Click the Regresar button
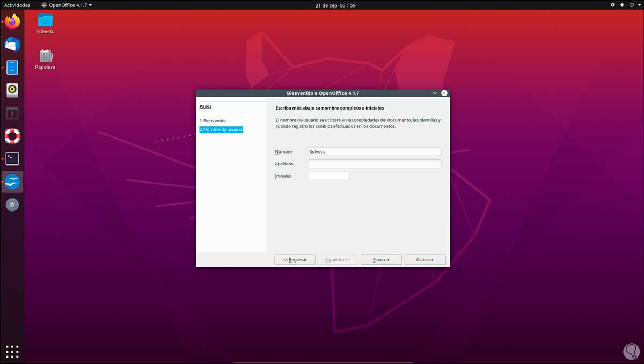 point(295,259)
